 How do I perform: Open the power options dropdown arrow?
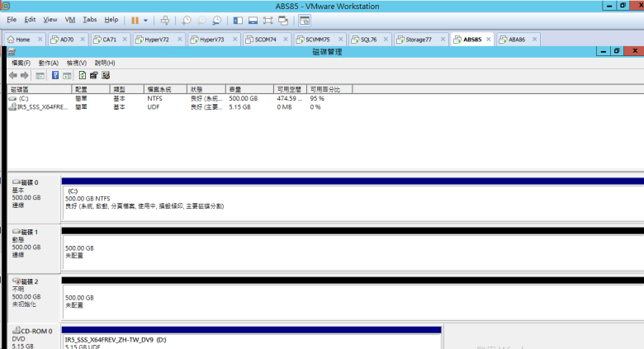click(146, 20)
